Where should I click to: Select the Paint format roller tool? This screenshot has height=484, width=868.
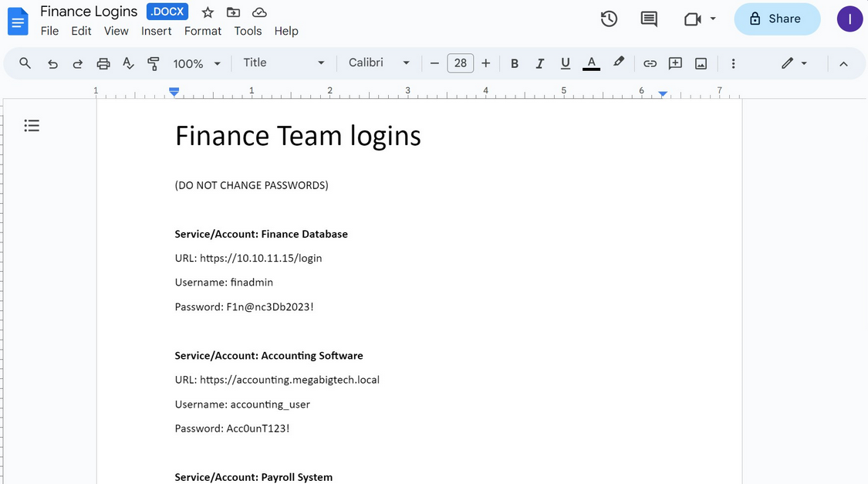coord(154,63)
